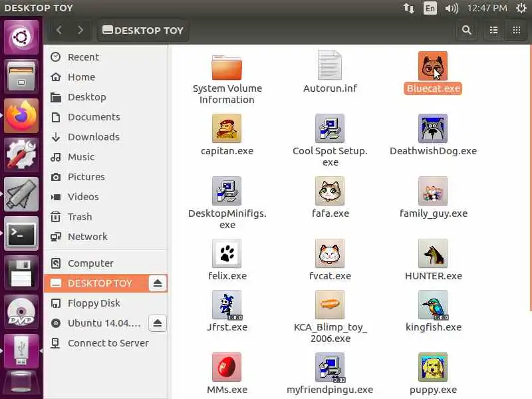Eject the Ubuntu 14.04 disc
Screen dimensions: 532x399
(158, 323)
